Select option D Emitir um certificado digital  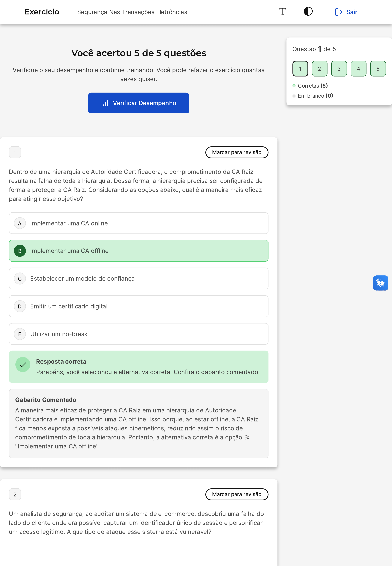[x=139, y=306]
